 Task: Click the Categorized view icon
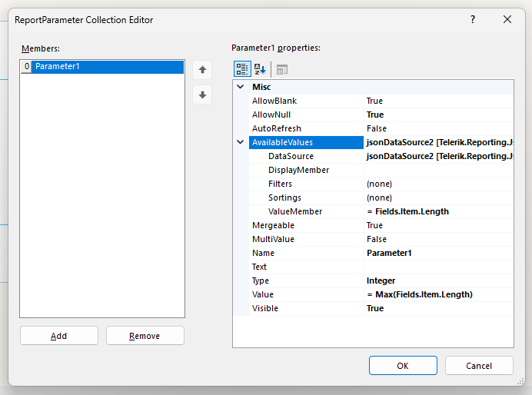pos(242,69)
